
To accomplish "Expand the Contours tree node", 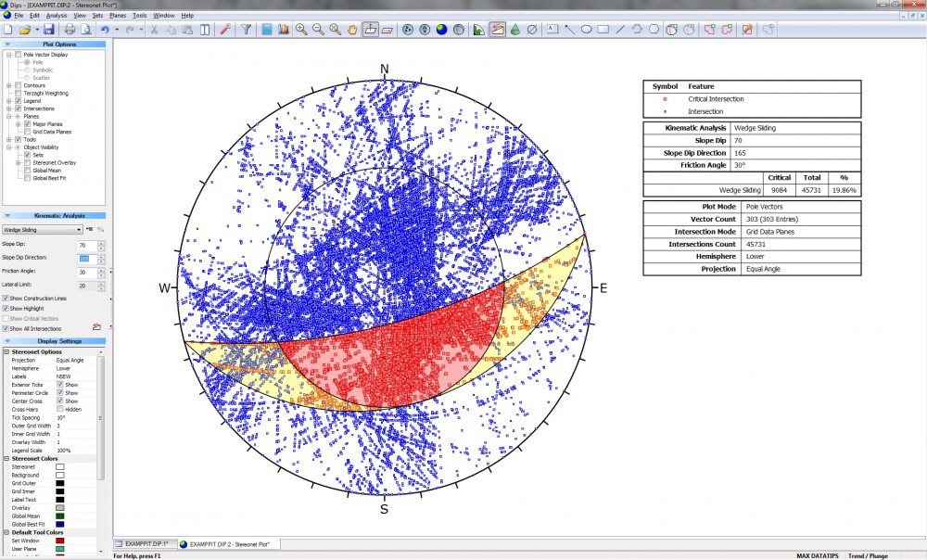I will click(x=9, y=85).
